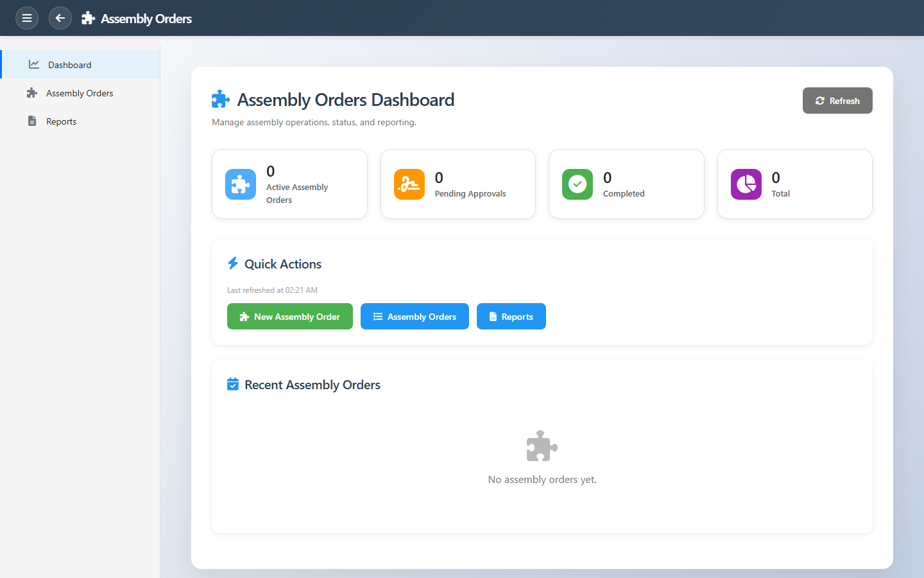
Task: Click the gray puzzle empty-state icon
Action: click(542, 446)
